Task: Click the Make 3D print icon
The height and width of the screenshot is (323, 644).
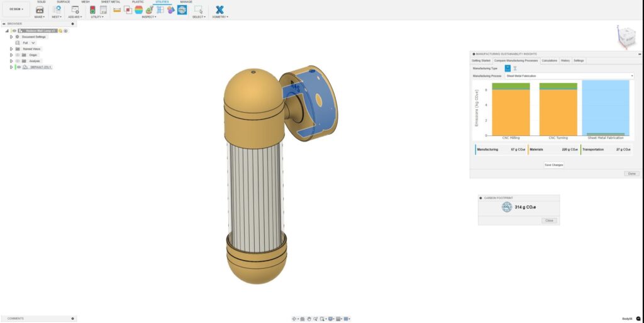Action: point(40,10)
